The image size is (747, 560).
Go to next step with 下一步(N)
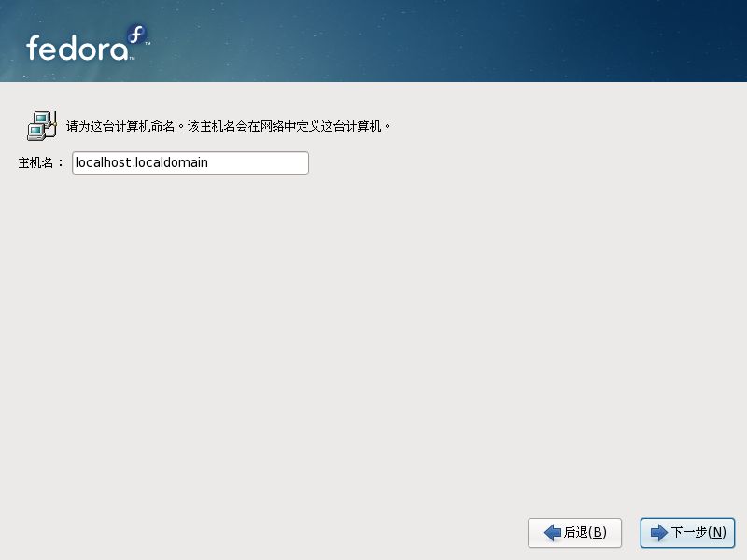point(687,532)
